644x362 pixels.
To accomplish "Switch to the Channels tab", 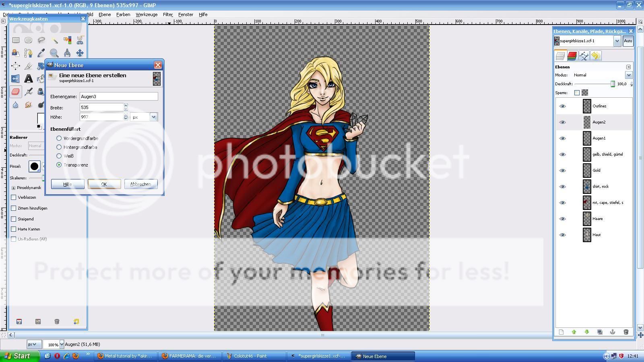I will click(x=572, y=56).
